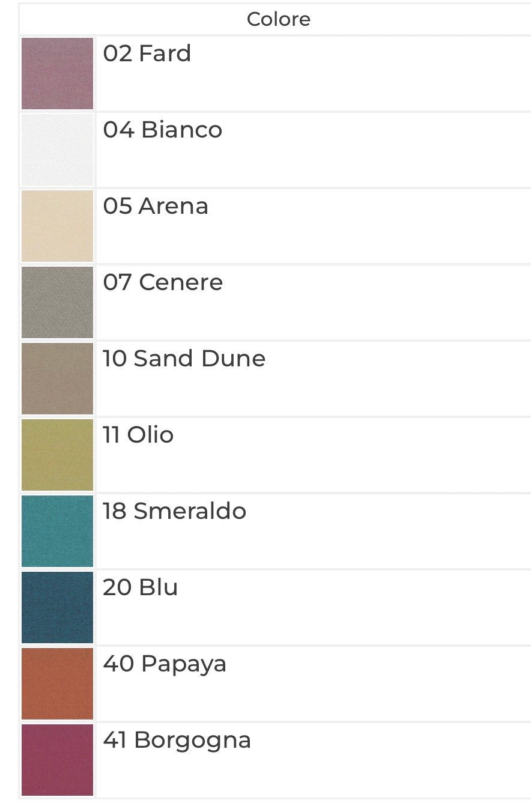Click the '02 Fard' text label
The width and height of the screenshot is (531, 812).
point(147,53)
